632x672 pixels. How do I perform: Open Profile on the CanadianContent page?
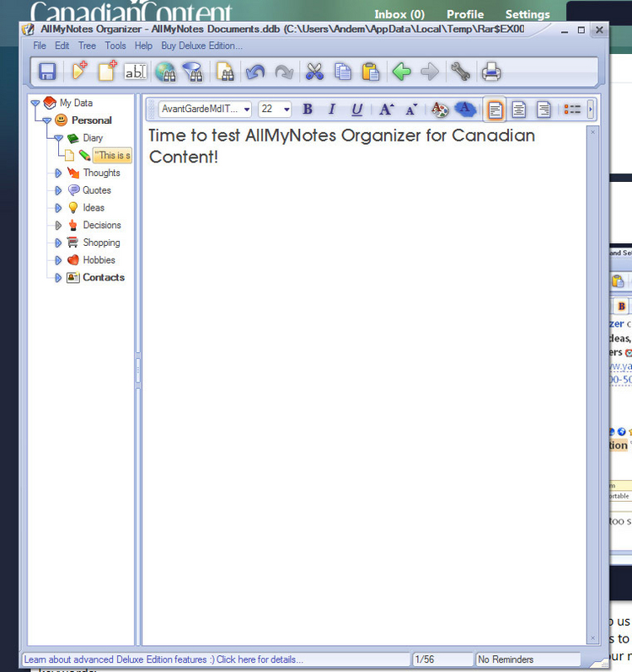coord(465,14)
